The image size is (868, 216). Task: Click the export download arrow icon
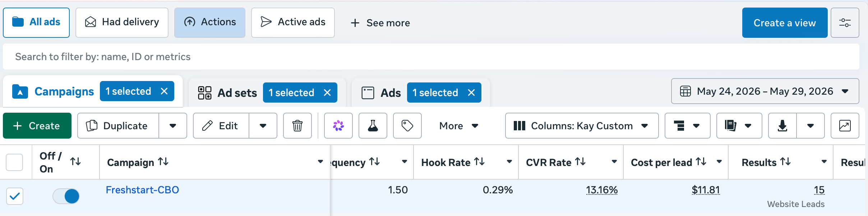tap(782, 126)
